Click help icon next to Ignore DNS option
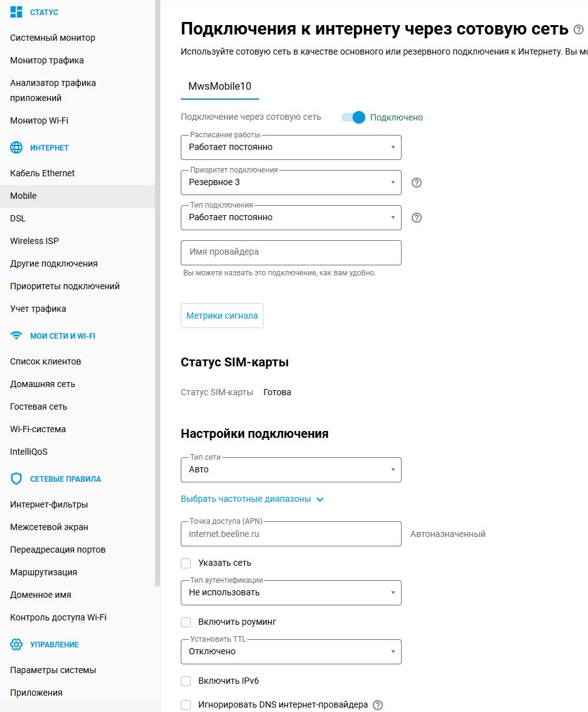 (x=378, y=705)
